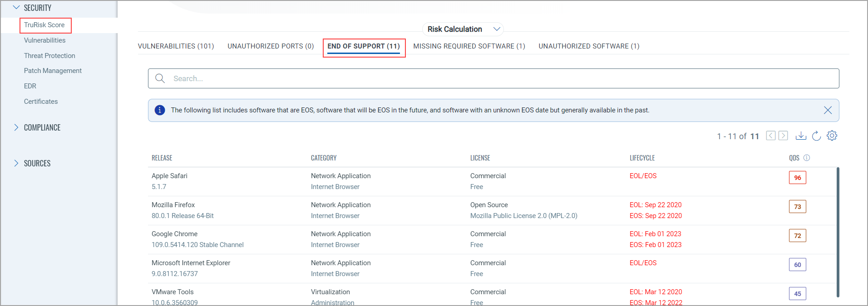Click version 9.0.8112.16737
The height and width of the screenshot is (306, 868).
coord(175,274)
